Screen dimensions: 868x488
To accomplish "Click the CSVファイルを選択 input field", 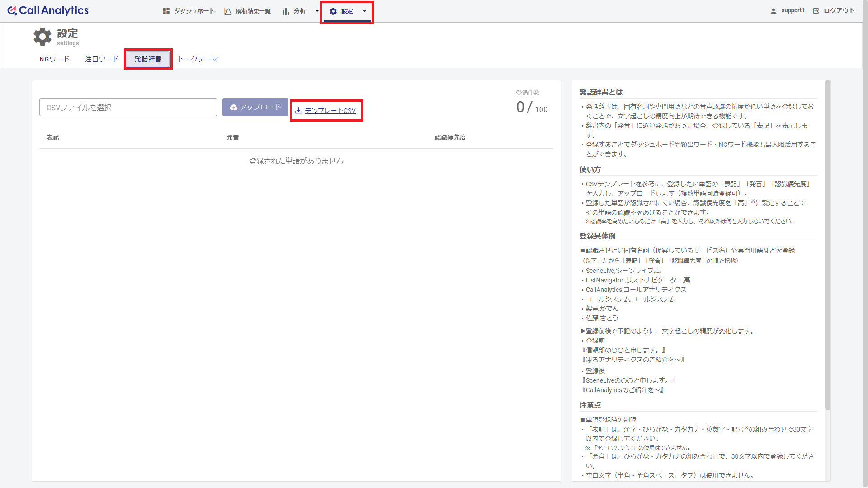I will coord(128,107).
